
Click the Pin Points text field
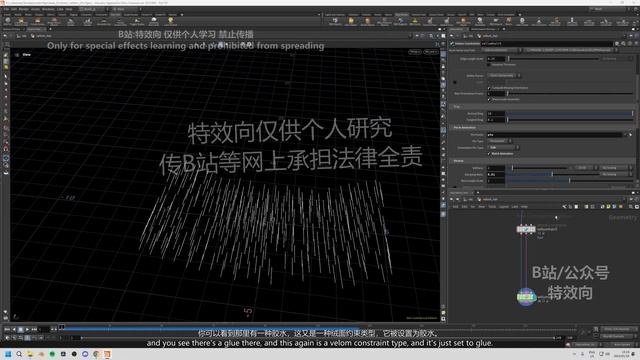pos(555,134)
